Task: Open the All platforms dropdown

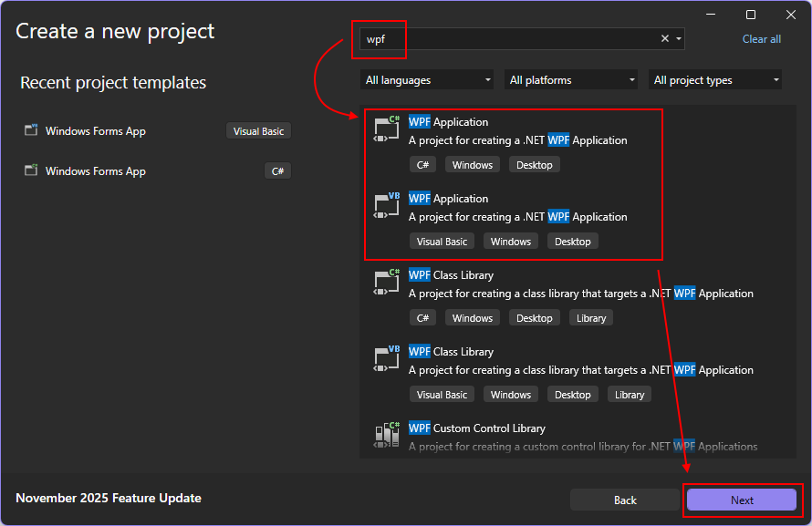Action: (570, 79)
